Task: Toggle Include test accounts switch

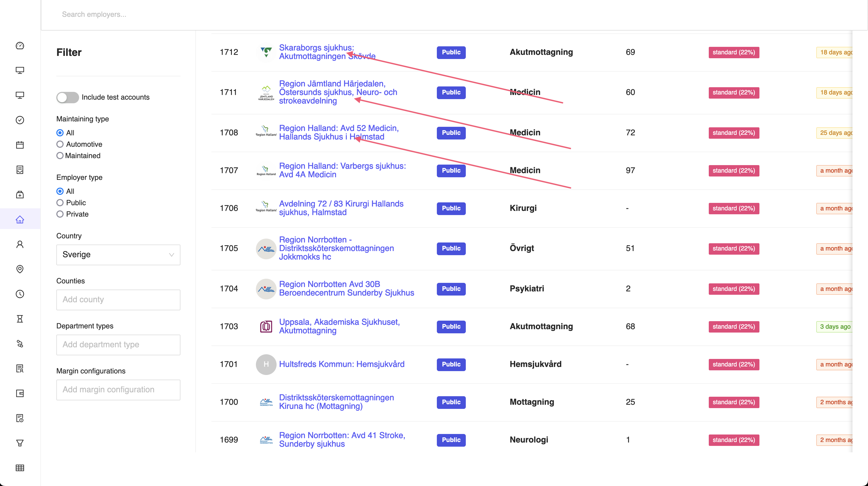Action: [x=67, y=98]
